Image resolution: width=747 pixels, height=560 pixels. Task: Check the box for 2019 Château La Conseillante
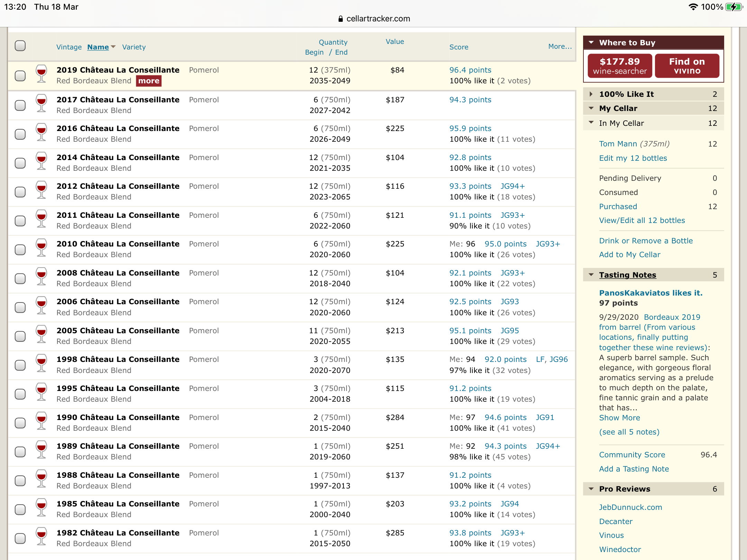click(20, 76)
